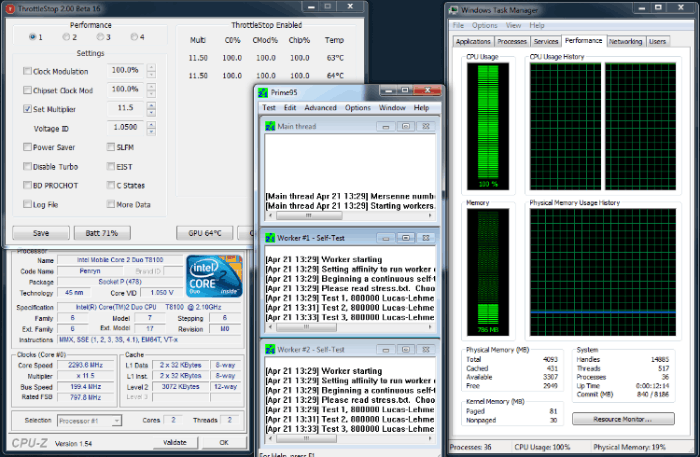
Task: Click the OK button in CPU-Z
Action: click(x=224, y=442)
